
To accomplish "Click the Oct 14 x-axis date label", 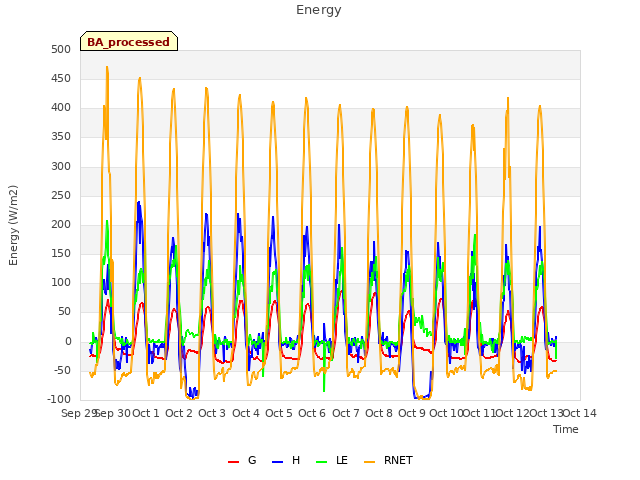I will click(580, 413).
